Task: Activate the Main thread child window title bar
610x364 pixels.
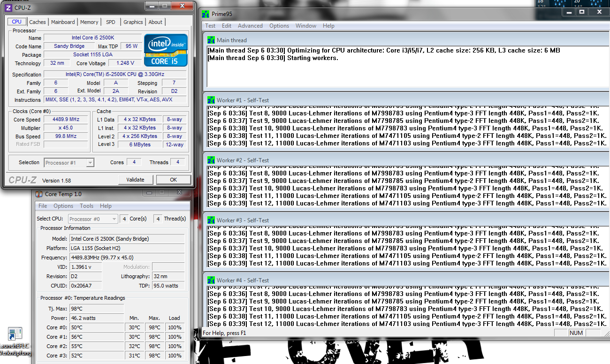Action: [405, 40]
